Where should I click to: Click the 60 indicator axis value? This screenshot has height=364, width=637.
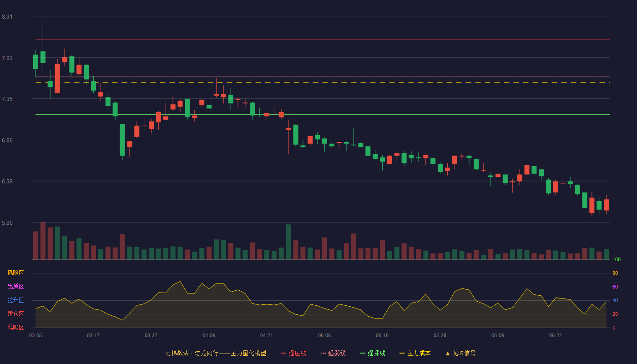(x=615, y=287)
